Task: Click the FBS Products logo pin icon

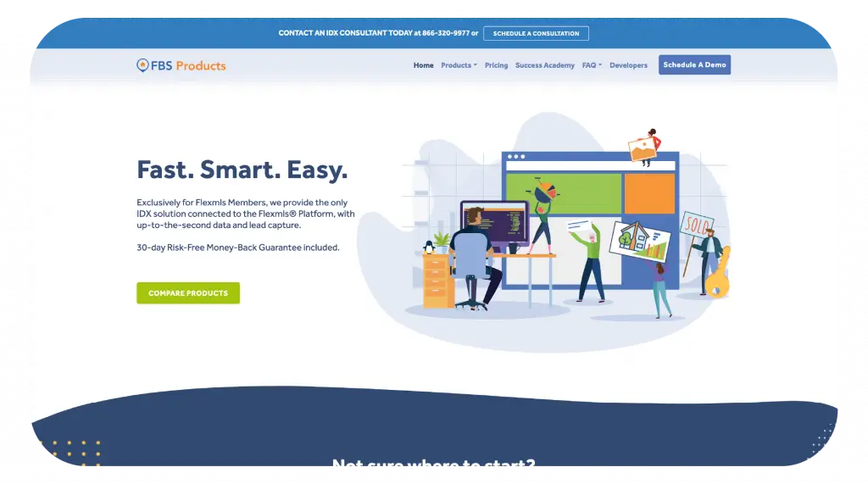Action: [x=142, y=65]
